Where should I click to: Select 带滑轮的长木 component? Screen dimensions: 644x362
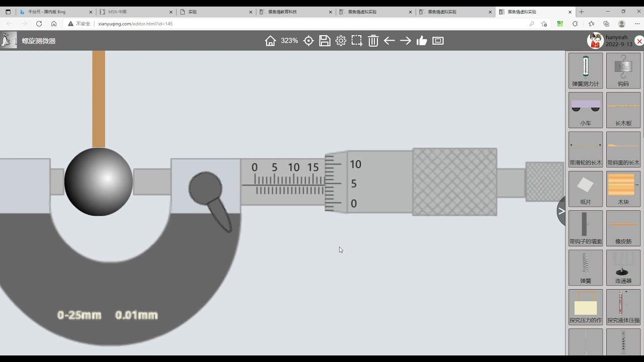(586, 149)
